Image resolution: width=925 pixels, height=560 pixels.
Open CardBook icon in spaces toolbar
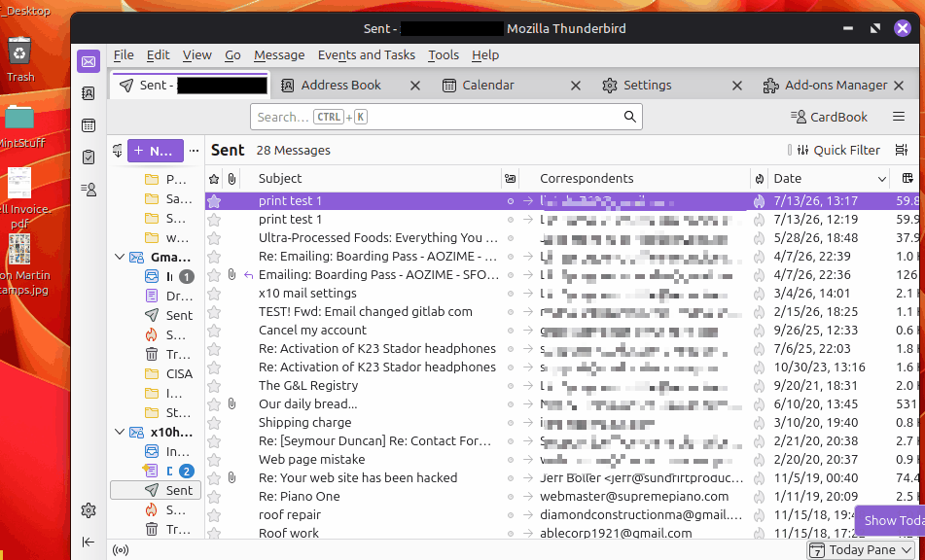pos(89,190)
